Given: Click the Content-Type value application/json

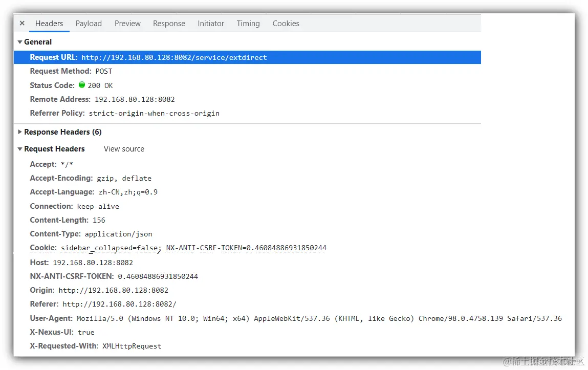Looking at the screenshot, I should (x=119, y=234).
